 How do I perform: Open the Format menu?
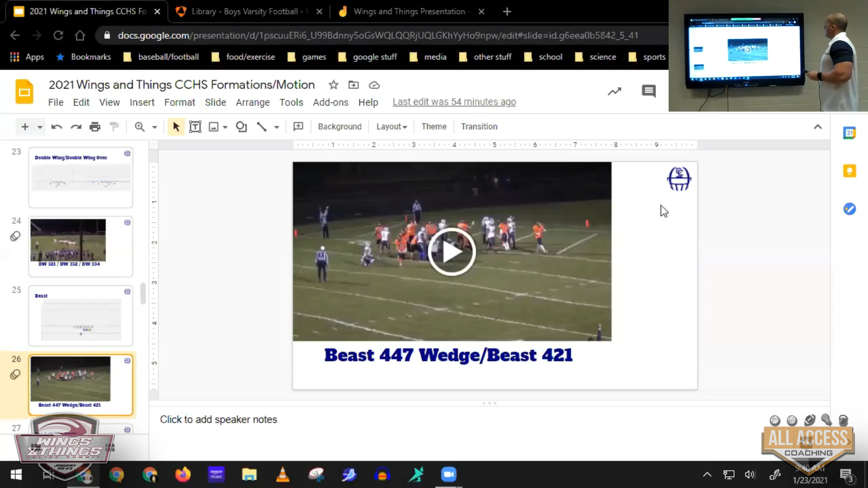coord(179,103)
